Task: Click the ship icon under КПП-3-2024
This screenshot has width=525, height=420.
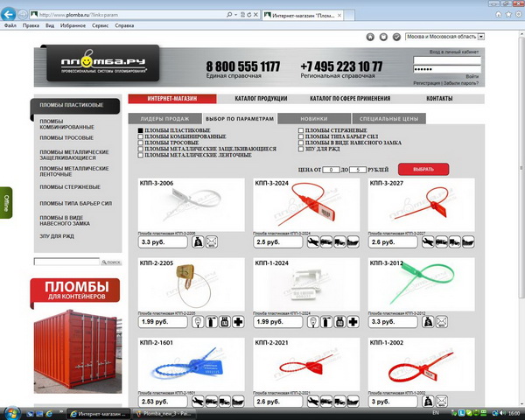Action: [x=353, y=241]
